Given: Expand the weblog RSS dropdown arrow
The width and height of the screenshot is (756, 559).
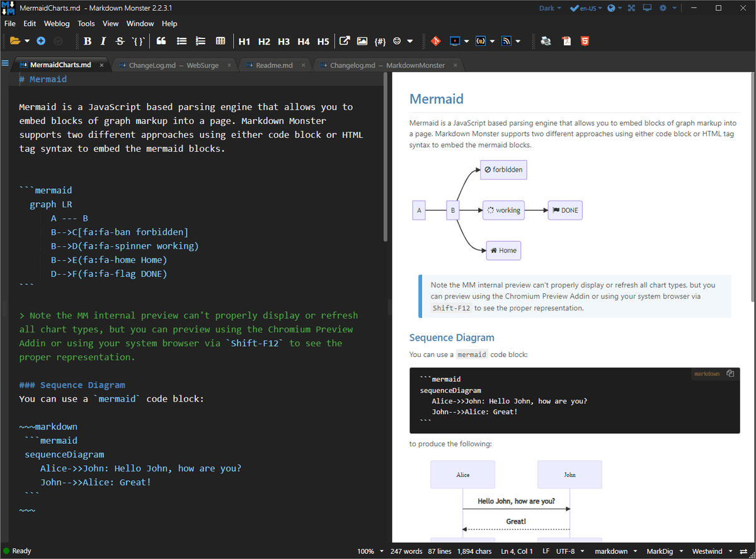Looking at the screenshot, I should [x=518, y=42].
